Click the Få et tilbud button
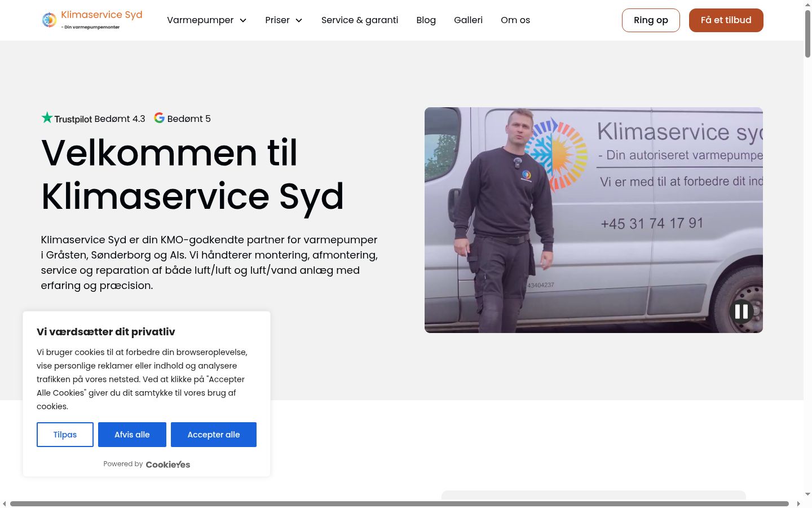812x508 pixels. 726,20
